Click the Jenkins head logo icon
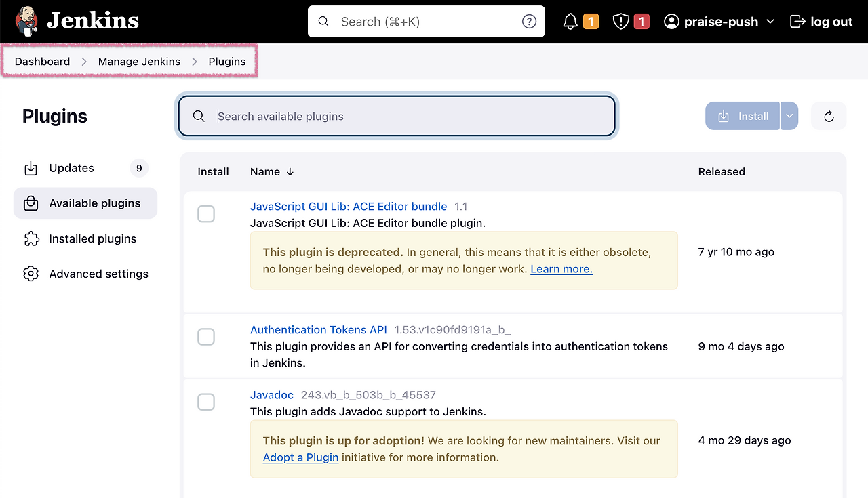The width and height of the screenshot is (868, 498). click(x=26, y=21)
